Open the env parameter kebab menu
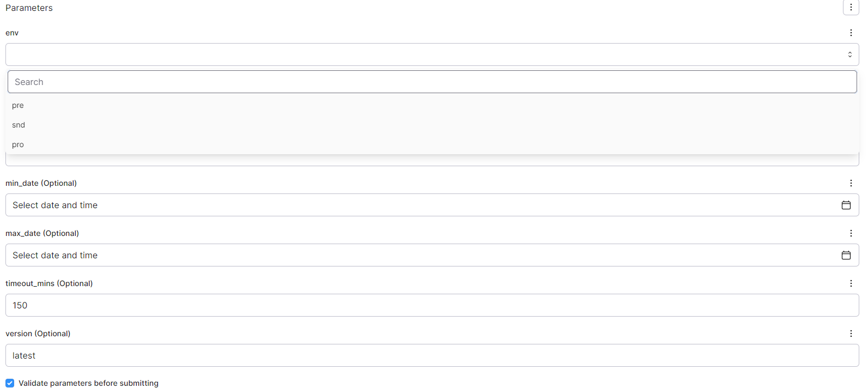 (x=851, y=33)
